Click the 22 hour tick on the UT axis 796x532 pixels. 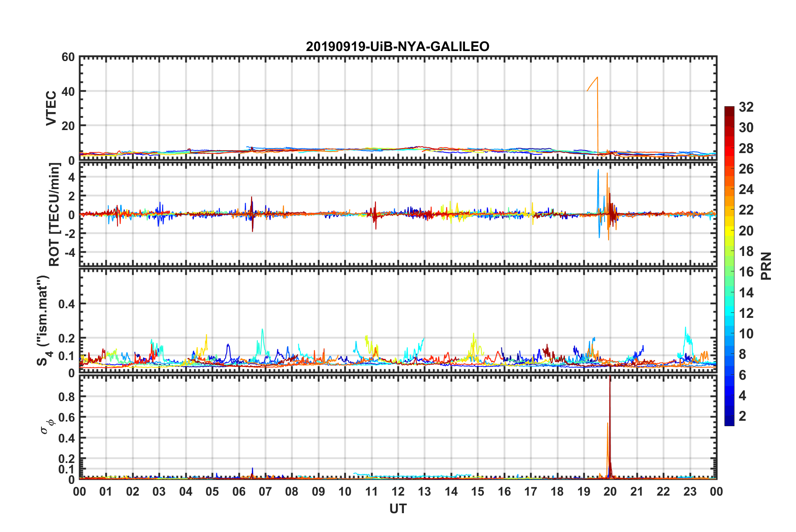click(663, 491)
